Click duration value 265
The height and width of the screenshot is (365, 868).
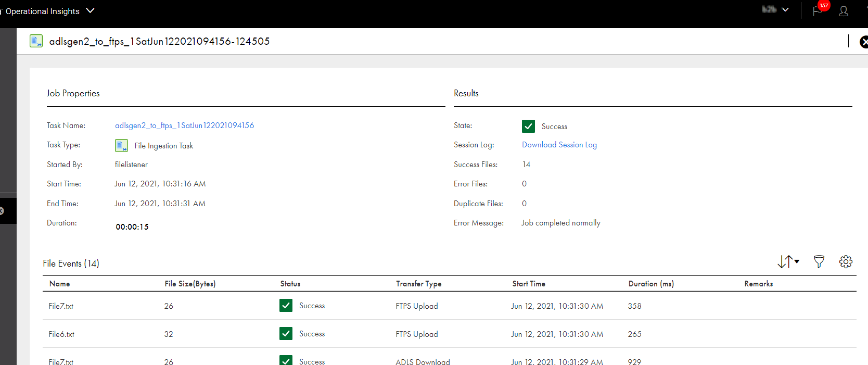(634, 334)
